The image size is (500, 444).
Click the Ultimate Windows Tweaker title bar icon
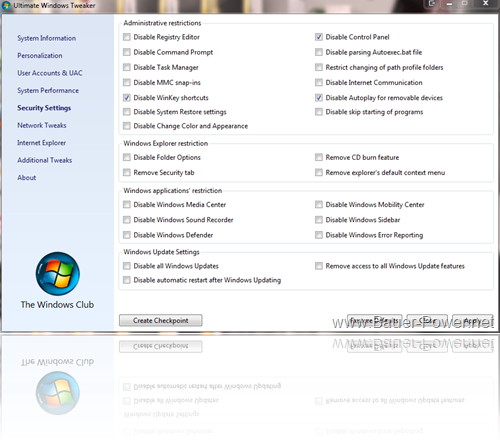[6, 6]
